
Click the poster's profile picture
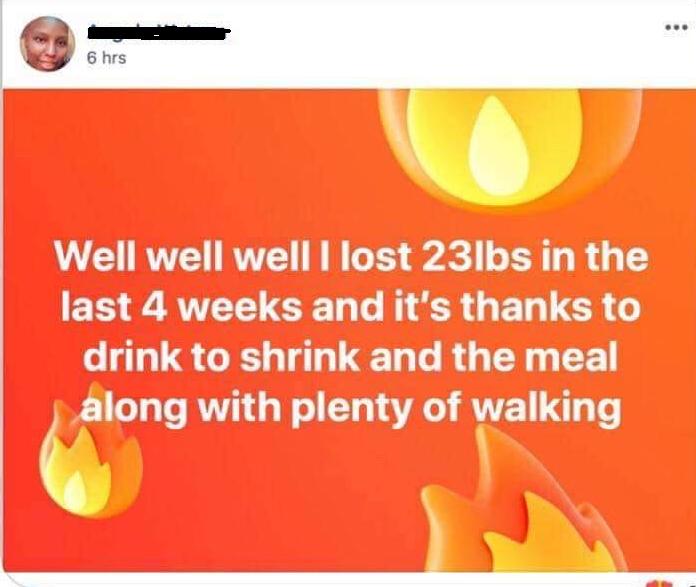tap(47, 44)
